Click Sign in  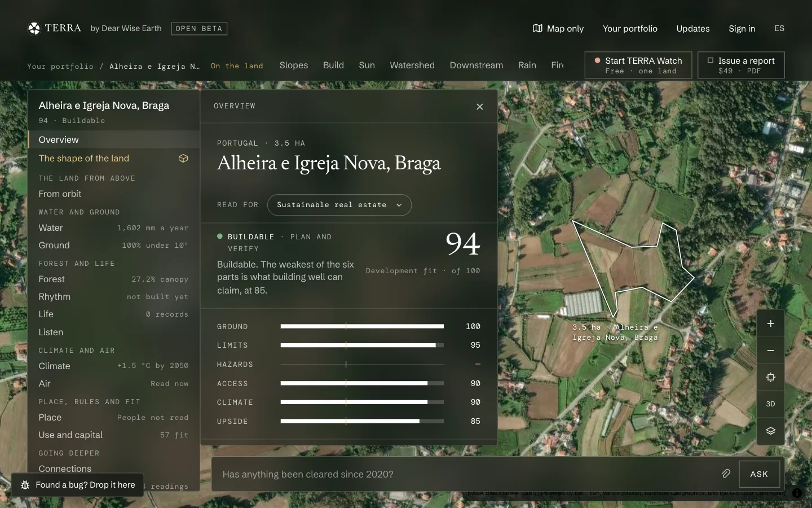(x=742, y=28)
